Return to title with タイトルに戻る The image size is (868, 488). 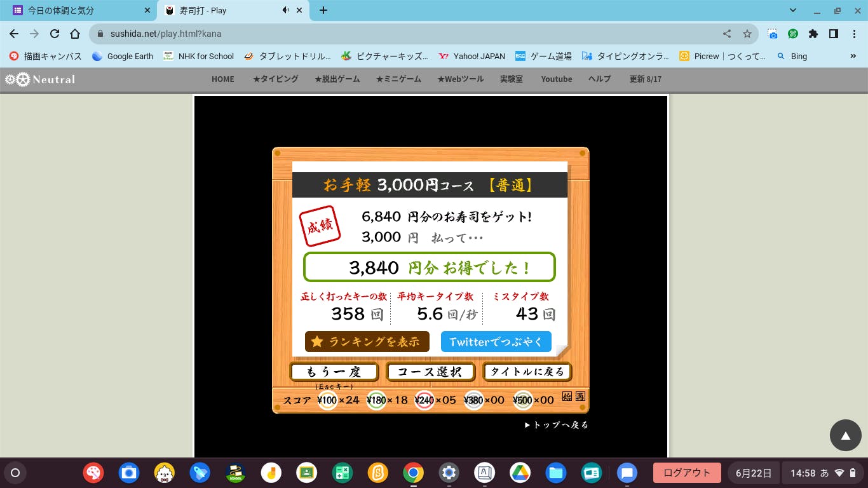(x=527, y=372)
